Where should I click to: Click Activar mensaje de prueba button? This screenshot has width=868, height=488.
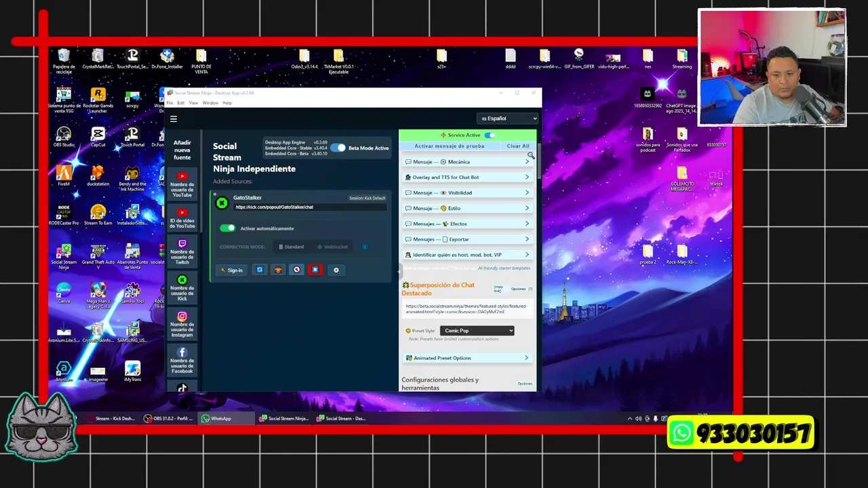coord(450,146)
